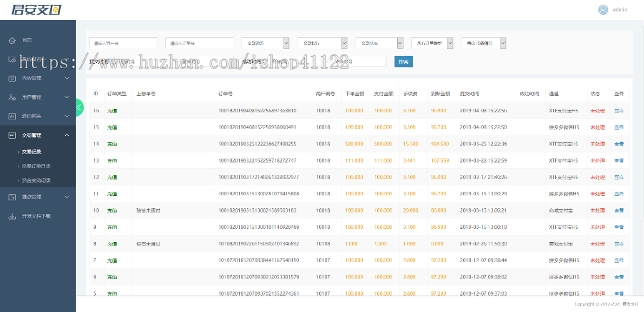Click the 107.559 received amount cell

[x=440, y=160]
